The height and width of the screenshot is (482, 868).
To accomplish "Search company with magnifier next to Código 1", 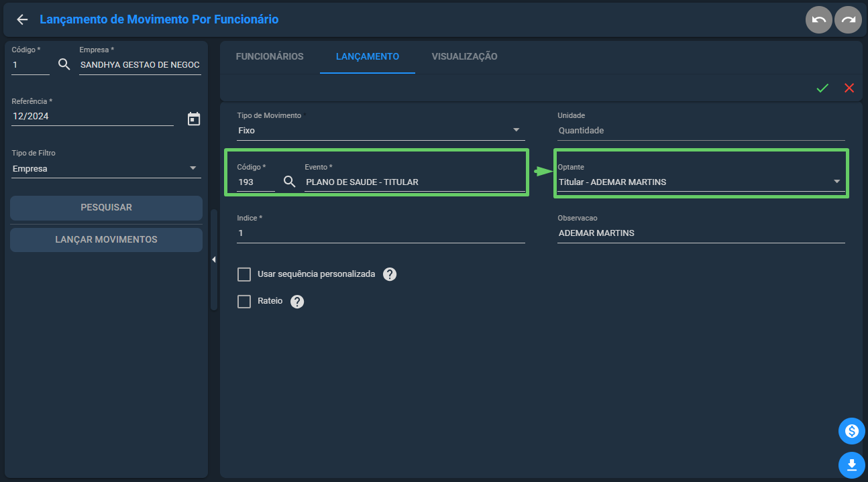I will [64, 64].
